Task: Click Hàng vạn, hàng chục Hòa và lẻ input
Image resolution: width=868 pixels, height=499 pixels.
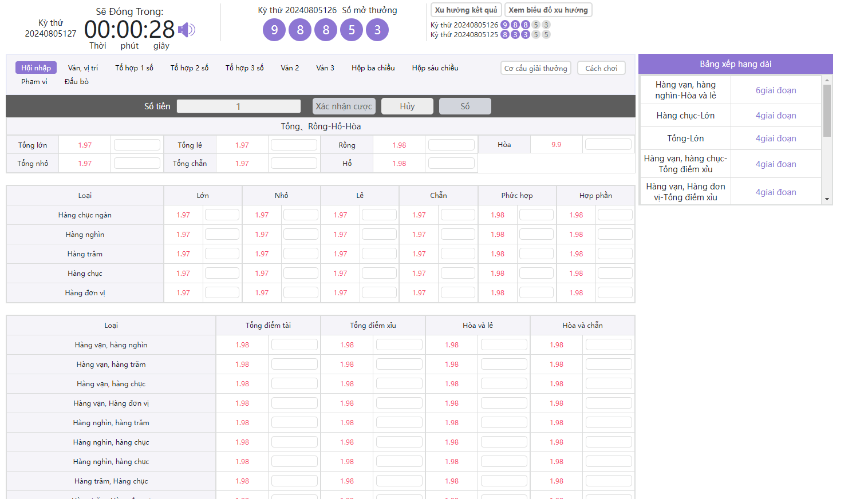Action: [x=504, y=383]
